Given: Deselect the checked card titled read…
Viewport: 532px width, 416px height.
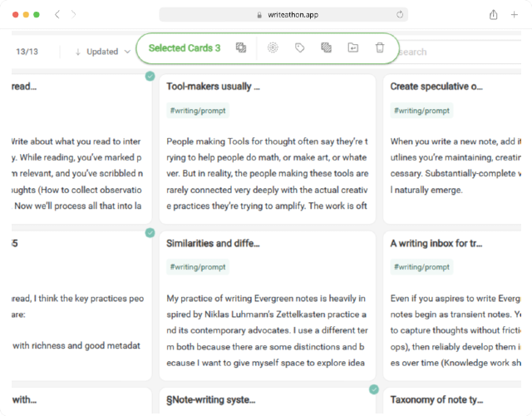Looking at the screenshot, I should (150, 76).
